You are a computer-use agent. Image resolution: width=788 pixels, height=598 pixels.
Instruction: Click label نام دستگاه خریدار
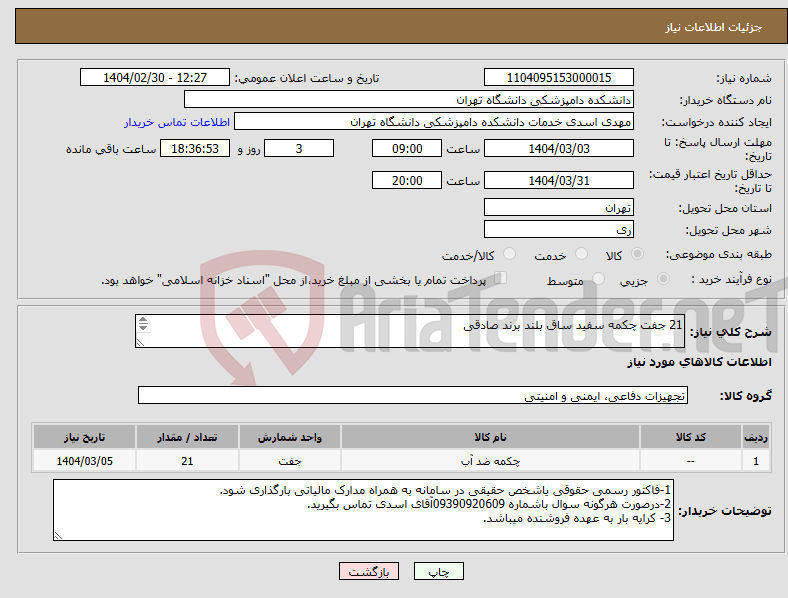click(725, 100)
